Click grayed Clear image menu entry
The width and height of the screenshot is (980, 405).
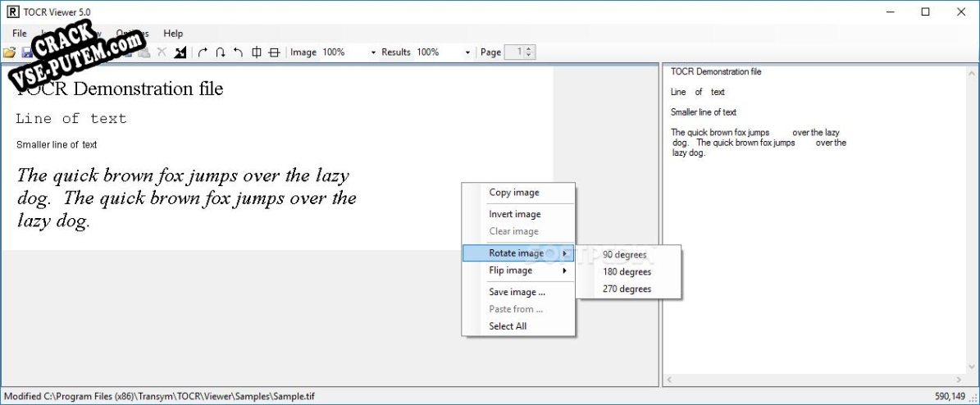point(518,231)
